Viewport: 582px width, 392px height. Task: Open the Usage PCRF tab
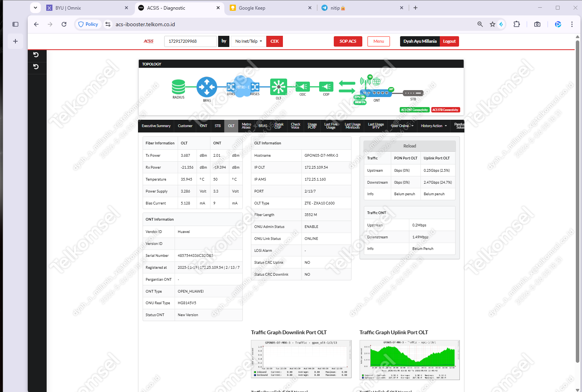point(312,126)
